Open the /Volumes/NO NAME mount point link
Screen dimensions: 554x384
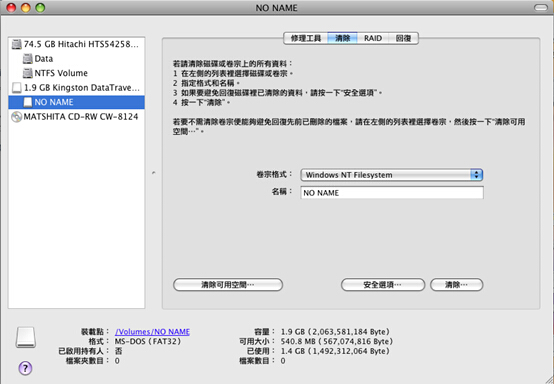(x=152, y=332)
